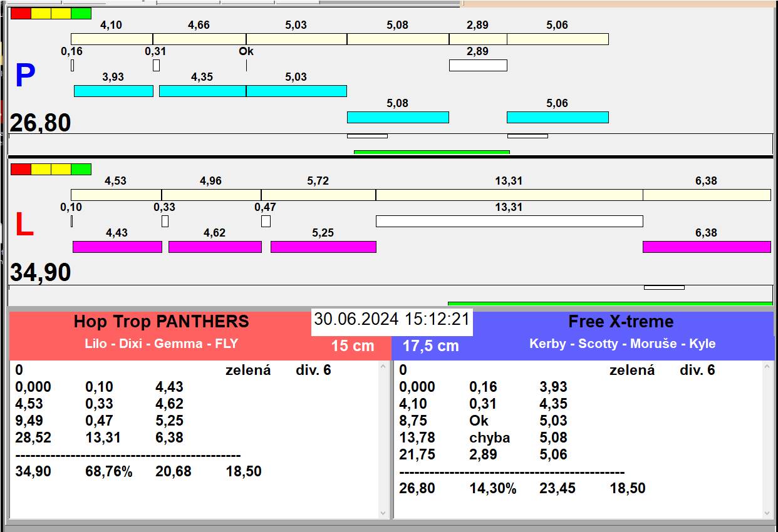Viewport: 778px width, 532px height.
Task: Click the green progress bar in lane P
Action: click(x=432, y=152)
